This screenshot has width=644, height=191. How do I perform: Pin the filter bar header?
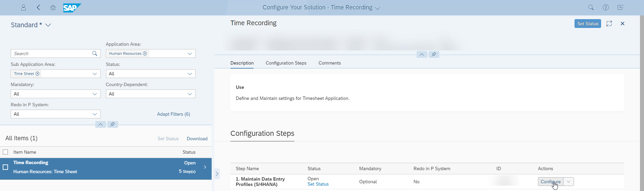(x=113, y=124)
